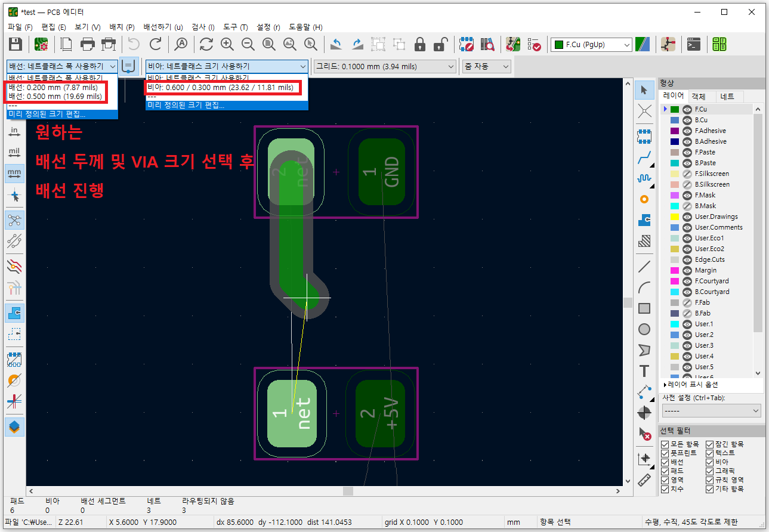Select the Add Via tool
Screen dimensions: 769x532
click(x=644, y=199)
